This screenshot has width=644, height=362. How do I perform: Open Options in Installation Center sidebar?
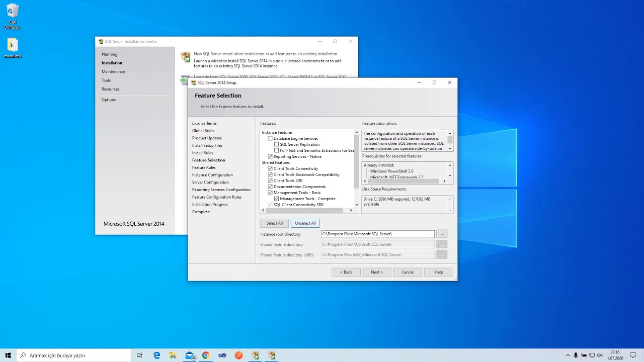[x=109, y=100]
